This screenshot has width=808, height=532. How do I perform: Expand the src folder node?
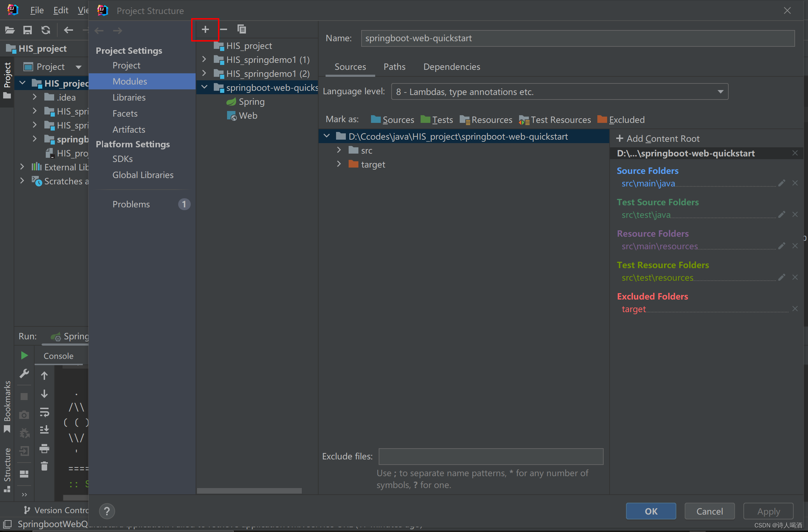tap(339, 150)
